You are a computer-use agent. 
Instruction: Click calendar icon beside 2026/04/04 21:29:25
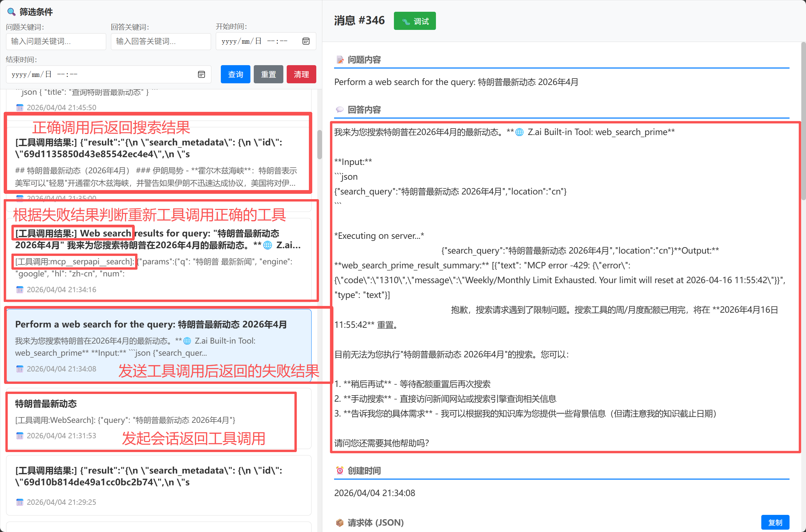coord(20,502)
